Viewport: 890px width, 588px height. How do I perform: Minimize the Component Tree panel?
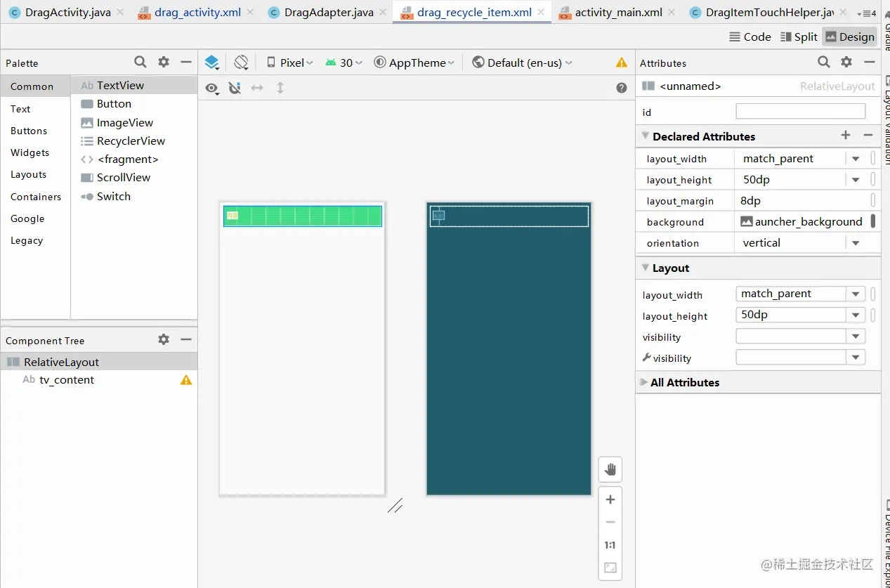point(186,339)
